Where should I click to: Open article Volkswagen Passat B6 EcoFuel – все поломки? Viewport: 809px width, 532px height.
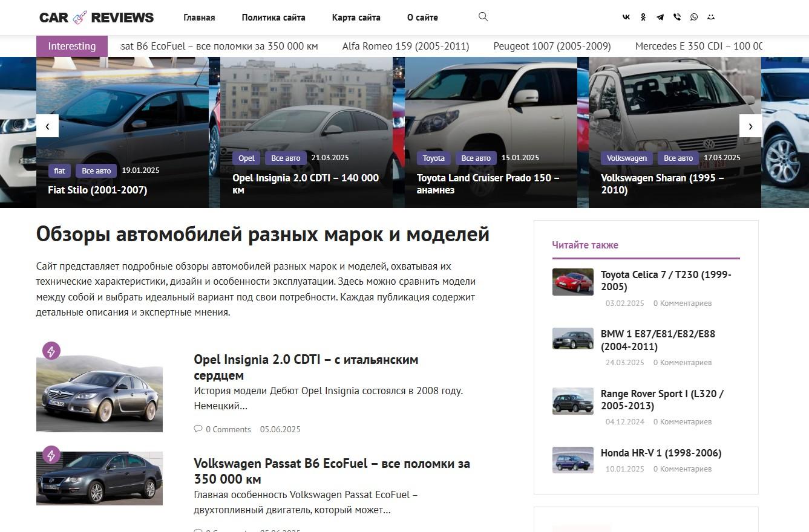pos(332,472)
